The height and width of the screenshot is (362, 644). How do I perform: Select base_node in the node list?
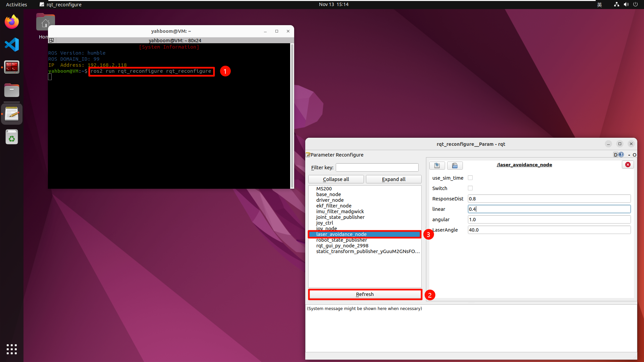(365, 194)
